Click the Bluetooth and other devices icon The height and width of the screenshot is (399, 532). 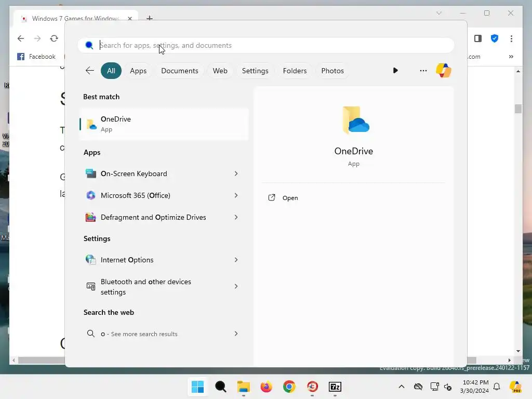coord(90,286)
